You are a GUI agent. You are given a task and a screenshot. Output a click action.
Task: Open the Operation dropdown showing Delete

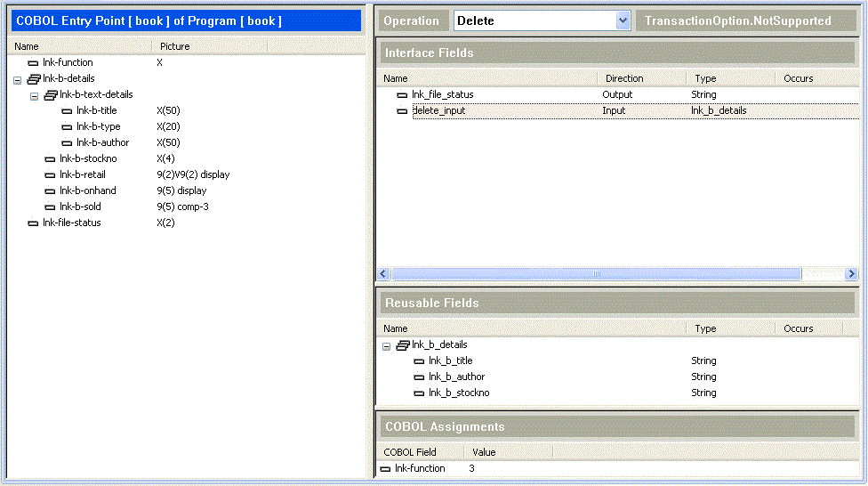coord(623,20)
